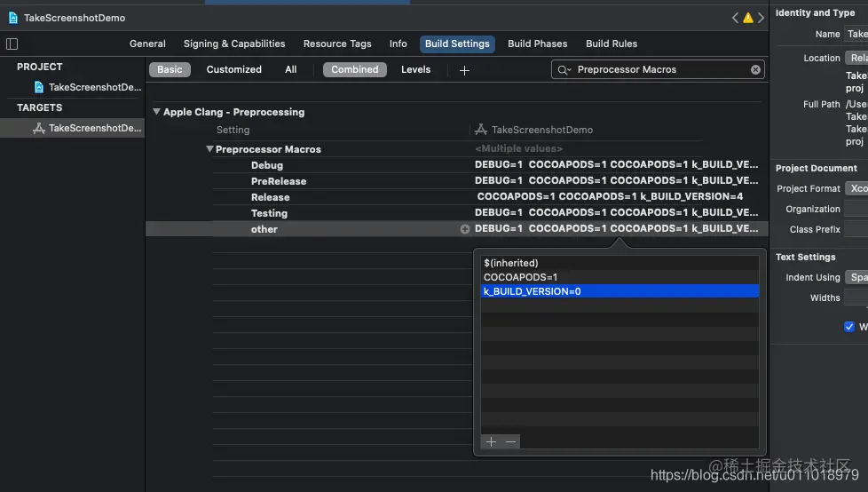Select the Customized filter

233,69
